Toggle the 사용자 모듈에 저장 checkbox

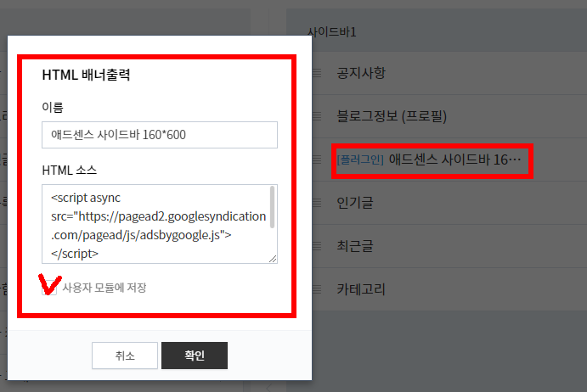click(49, 288)
